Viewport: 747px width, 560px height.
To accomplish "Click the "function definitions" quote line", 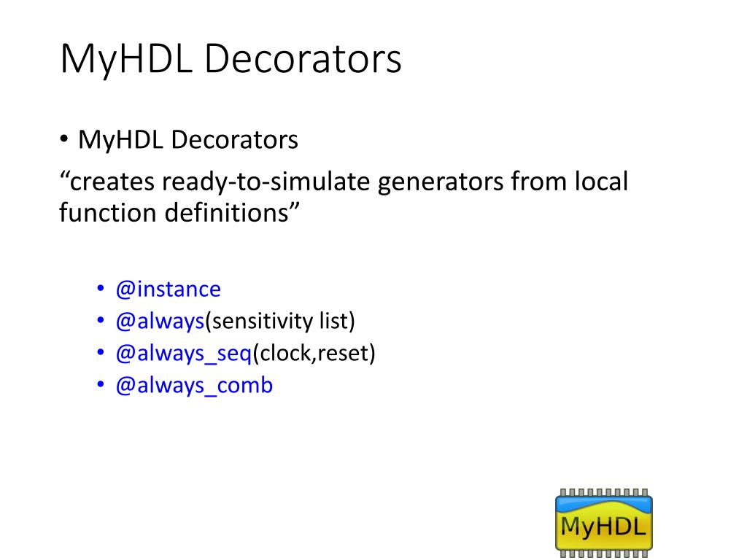I will (x=179, y=212).
